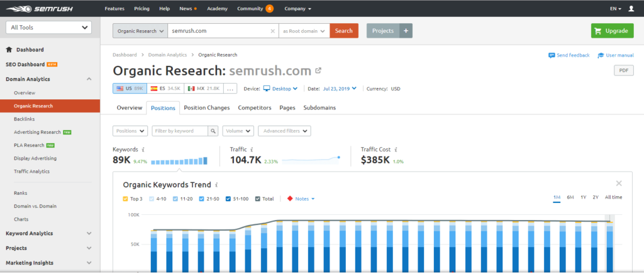Screen dimensions: 644x279
Task: Click the ellipsis for more databases
Action: coord(230,89)
